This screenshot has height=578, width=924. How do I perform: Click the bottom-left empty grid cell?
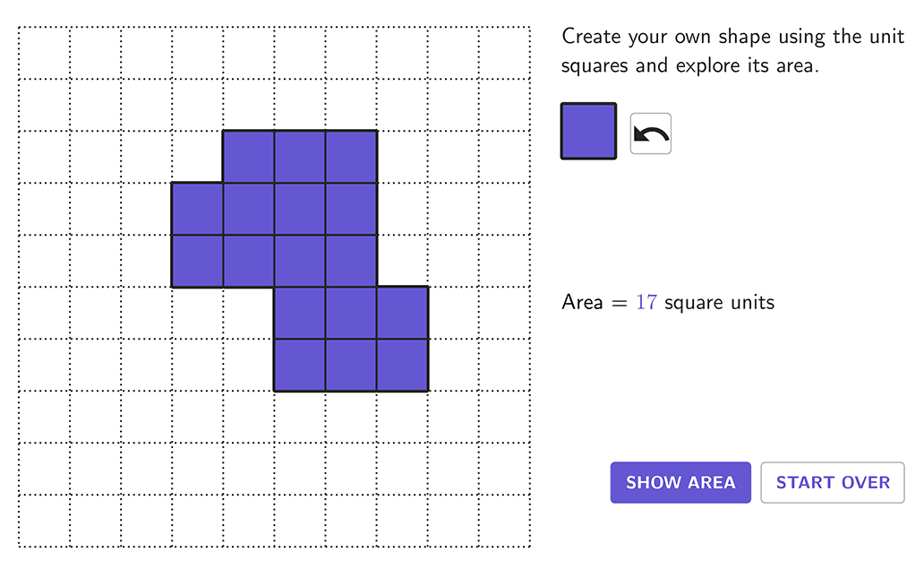coord(44,521)
